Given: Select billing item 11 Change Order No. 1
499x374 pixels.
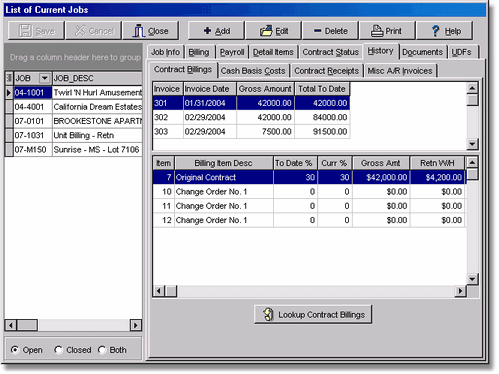Looking at the screenshot, I should pyautogui.click(x=309, y=206).
